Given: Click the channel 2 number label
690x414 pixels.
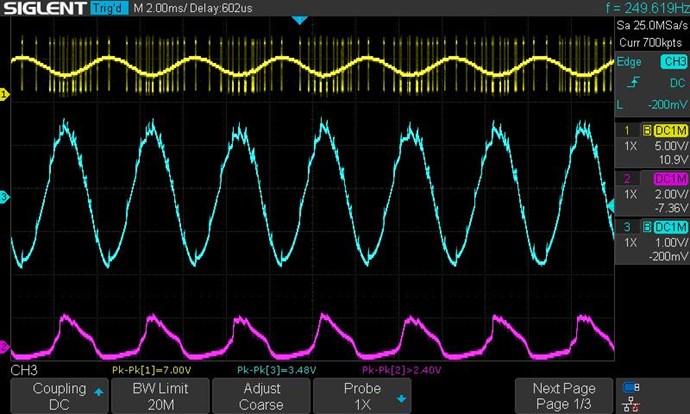Looking at the screenshot, I should pyautogui.click(x=627, y=179).
